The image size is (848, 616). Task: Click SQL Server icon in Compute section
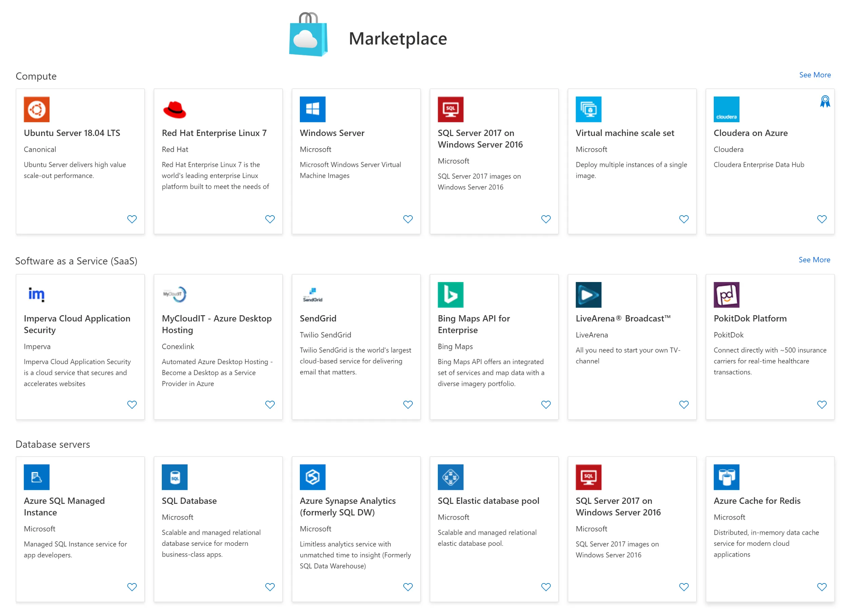(x=450, y=110)
